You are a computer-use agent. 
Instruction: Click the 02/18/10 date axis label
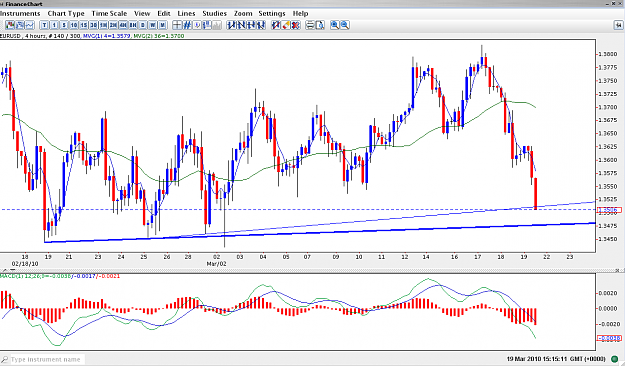(25, 264)
